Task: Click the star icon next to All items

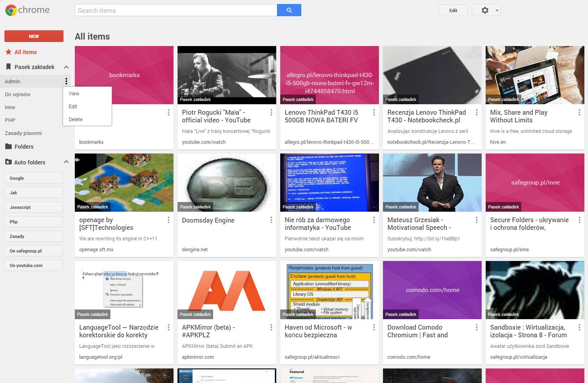Action: [x=8, y=52]
